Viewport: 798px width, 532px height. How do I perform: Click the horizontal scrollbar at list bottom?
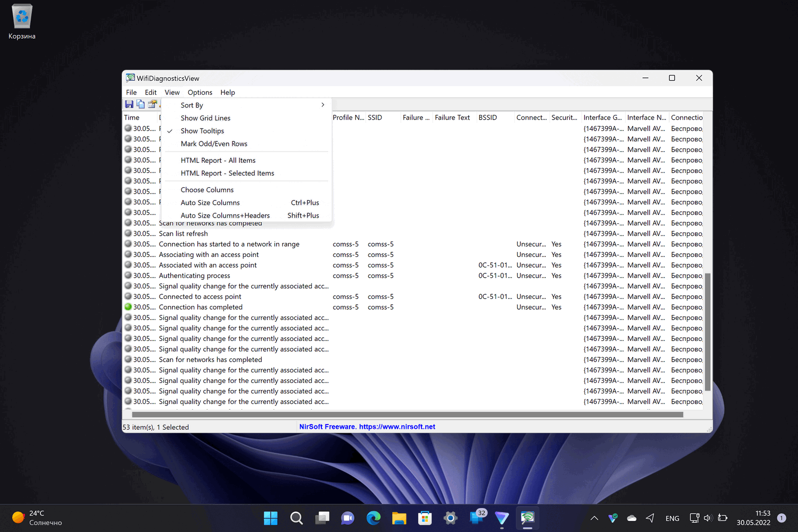[407, 414]
